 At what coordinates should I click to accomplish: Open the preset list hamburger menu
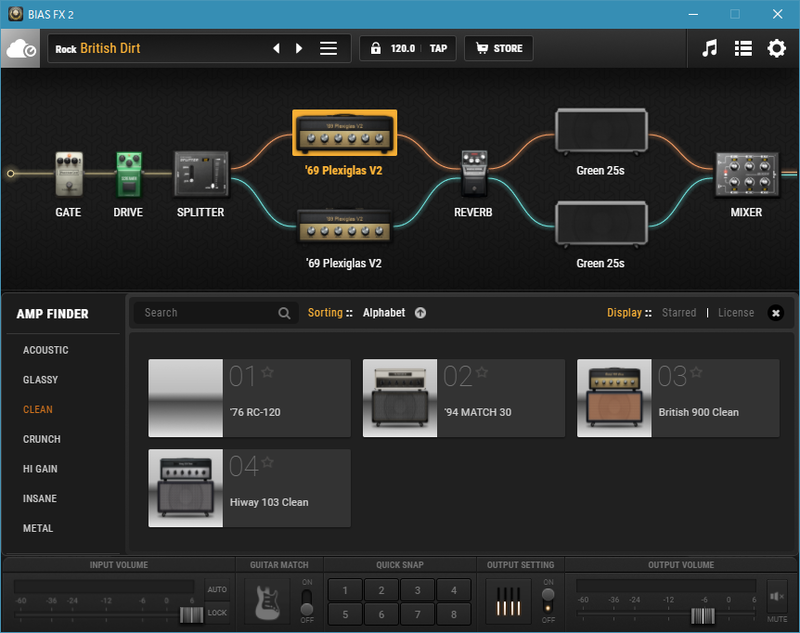pos(329,48)
